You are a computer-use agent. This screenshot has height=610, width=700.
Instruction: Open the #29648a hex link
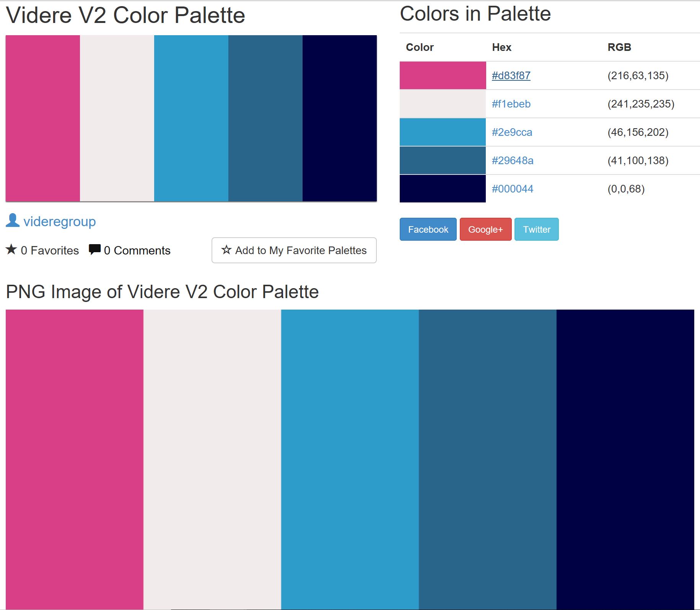[513, 160]
